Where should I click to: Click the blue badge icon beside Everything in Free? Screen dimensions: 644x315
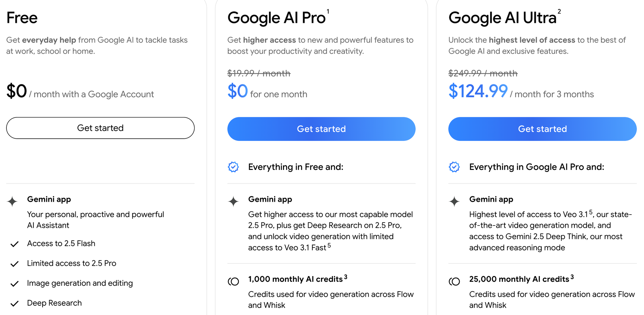233,167
